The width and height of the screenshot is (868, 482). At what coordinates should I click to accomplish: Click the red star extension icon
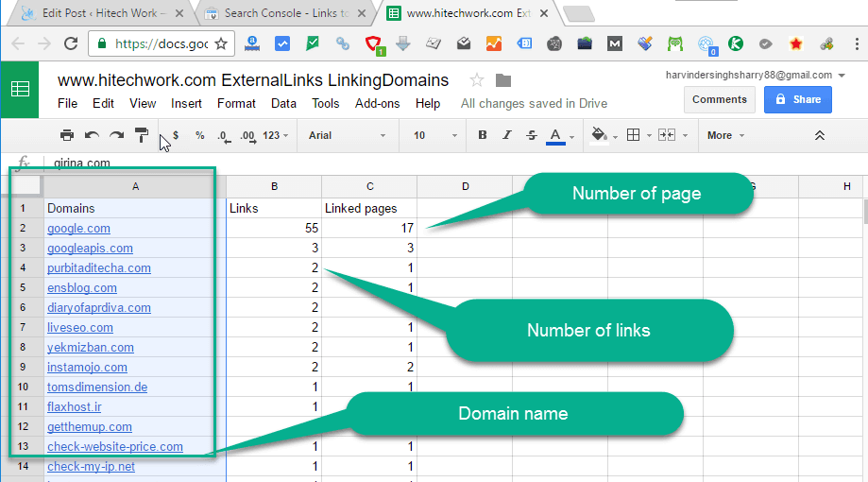pyautogui.click(x=796, y=43)
